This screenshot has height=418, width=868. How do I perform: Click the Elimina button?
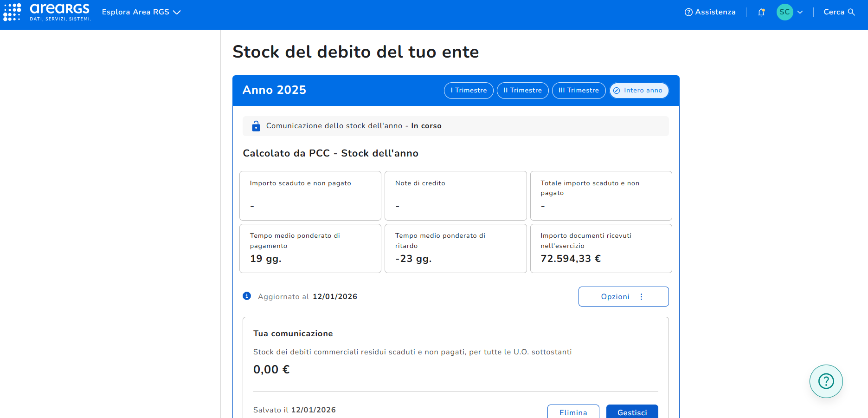pyautogui.click(x=573, y=412)
